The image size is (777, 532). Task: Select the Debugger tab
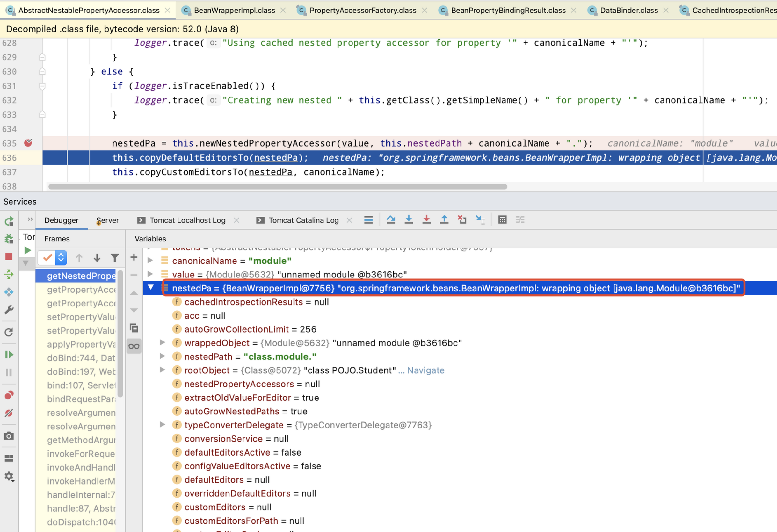click(62, 220)
